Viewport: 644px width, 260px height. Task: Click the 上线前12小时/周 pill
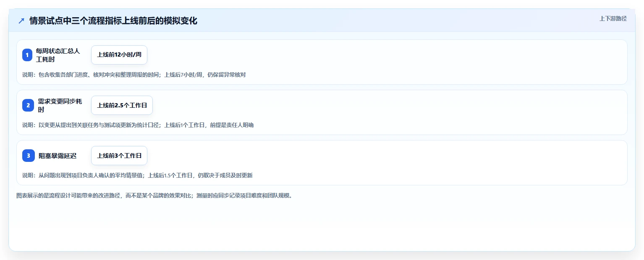(119, 55)
